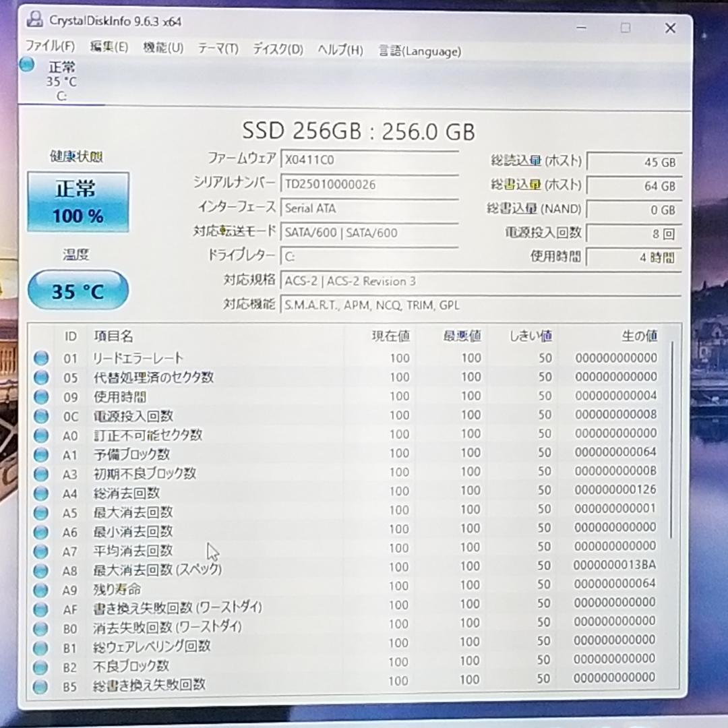This screenshot has height=728, width=728.
Task: Click the status orb for ID 0C
Action: click(x=41, y=416)
